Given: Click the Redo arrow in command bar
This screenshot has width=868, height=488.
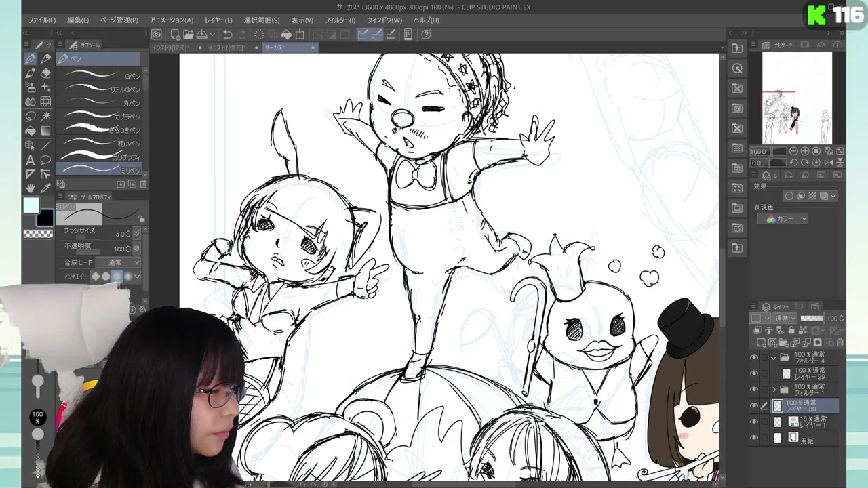Looking at the screenshot, I should click(x=242, y=35).
